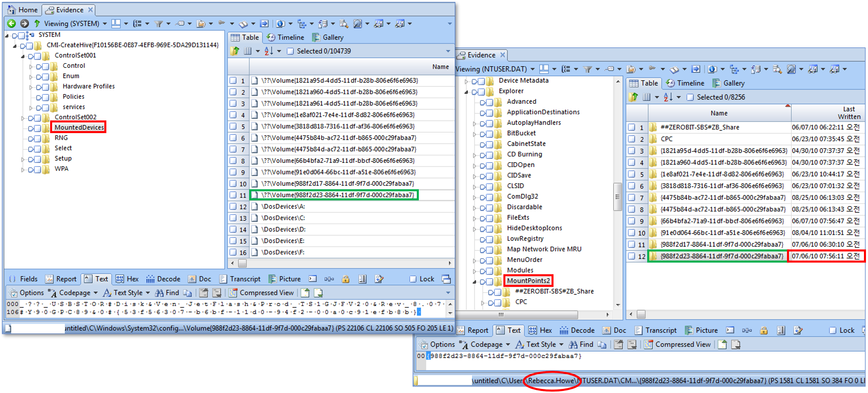Image resolution: width=868 pixels, height=393 pixels.
Task: Click the Name column header in NTUSER.DAT table
Action: [x=719, y=113]
